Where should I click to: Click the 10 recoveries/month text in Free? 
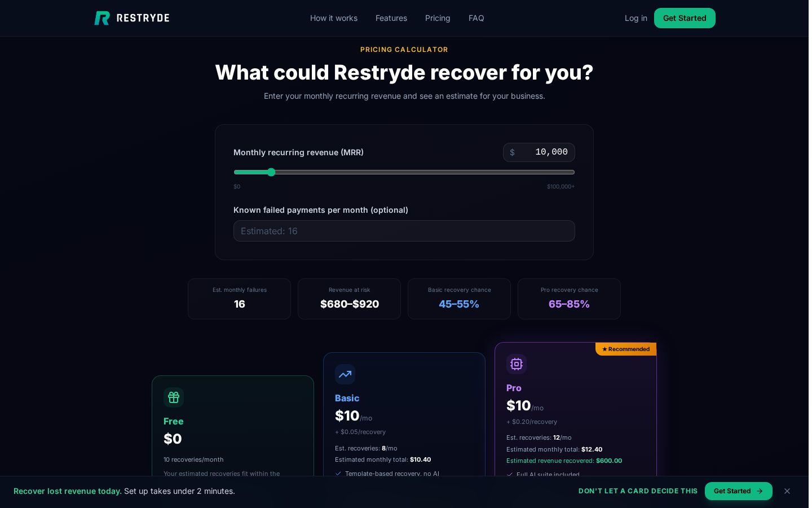193,459
